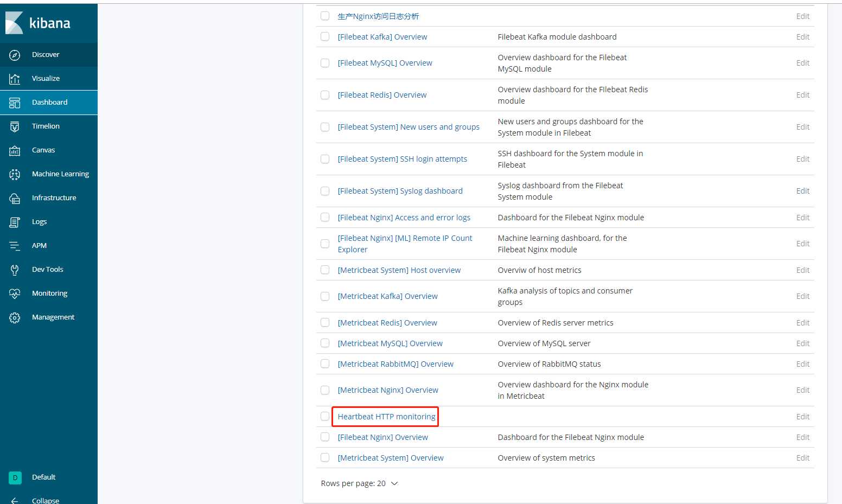Screen dimensions: 842x504
Task: Open Discover via its compass icon
Action: 15,55
